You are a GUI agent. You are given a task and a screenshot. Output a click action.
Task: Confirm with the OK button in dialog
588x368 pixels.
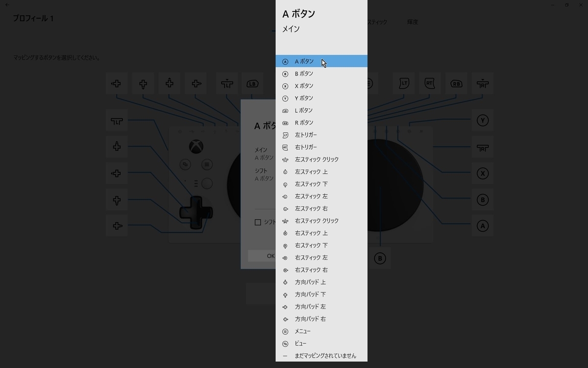[x=262, y=256]
